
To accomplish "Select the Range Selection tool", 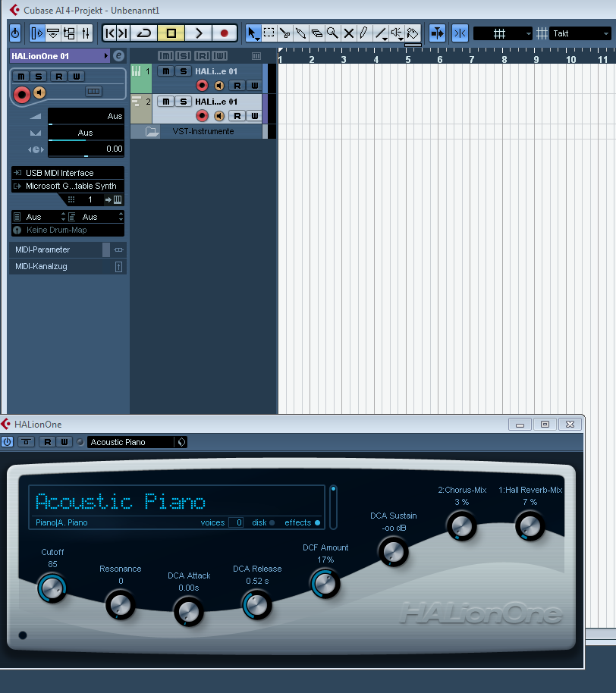I will [269, 33].
